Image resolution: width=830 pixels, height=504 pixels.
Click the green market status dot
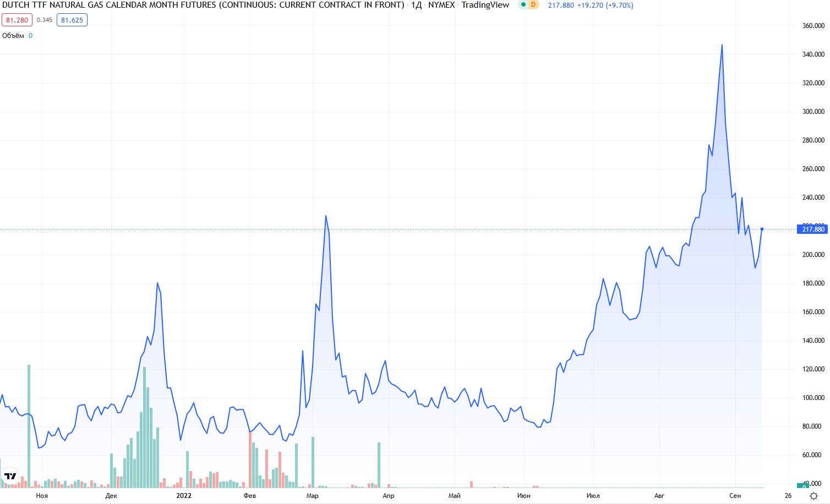click(x=523, y=5)
